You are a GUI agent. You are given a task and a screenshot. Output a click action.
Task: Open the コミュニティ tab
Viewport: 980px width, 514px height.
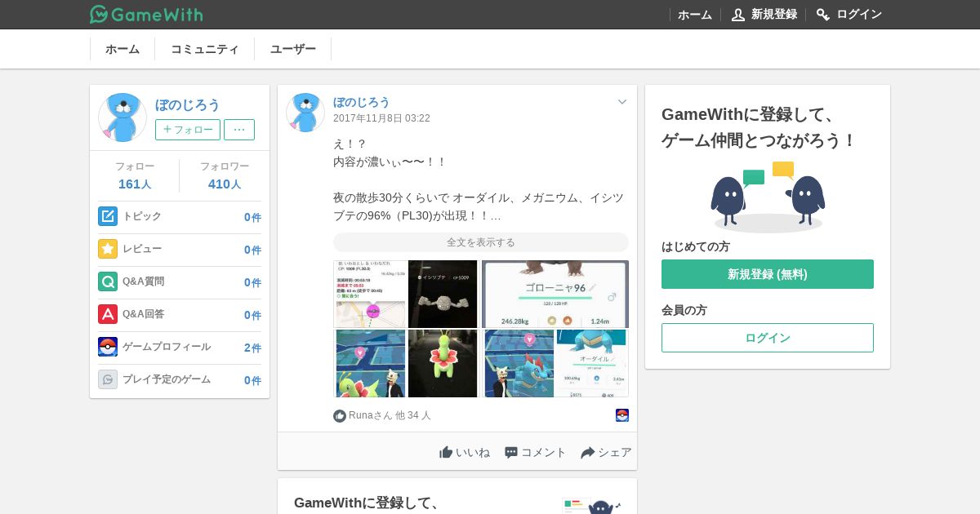coord(205,49)
